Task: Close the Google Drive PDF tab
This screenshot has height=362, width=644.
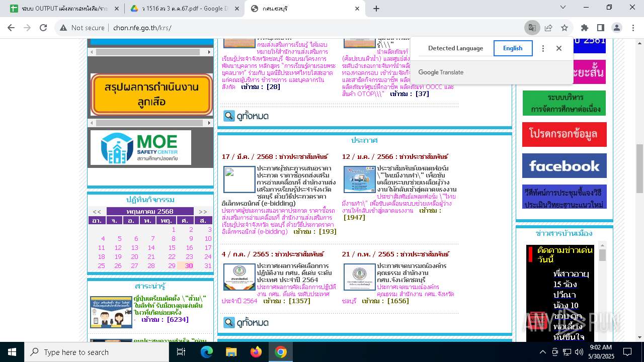Action: (x=236, y=9)
